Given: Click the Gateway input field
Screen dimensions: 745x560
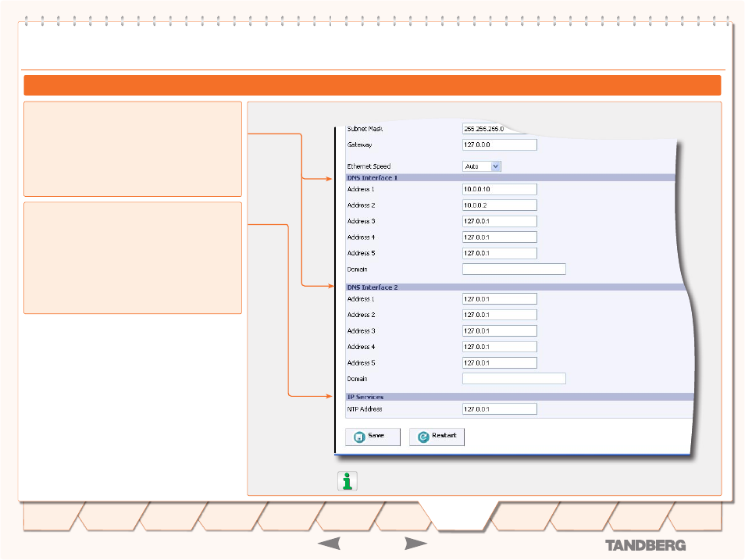Looking at the screenshot, I should point(500,144).
